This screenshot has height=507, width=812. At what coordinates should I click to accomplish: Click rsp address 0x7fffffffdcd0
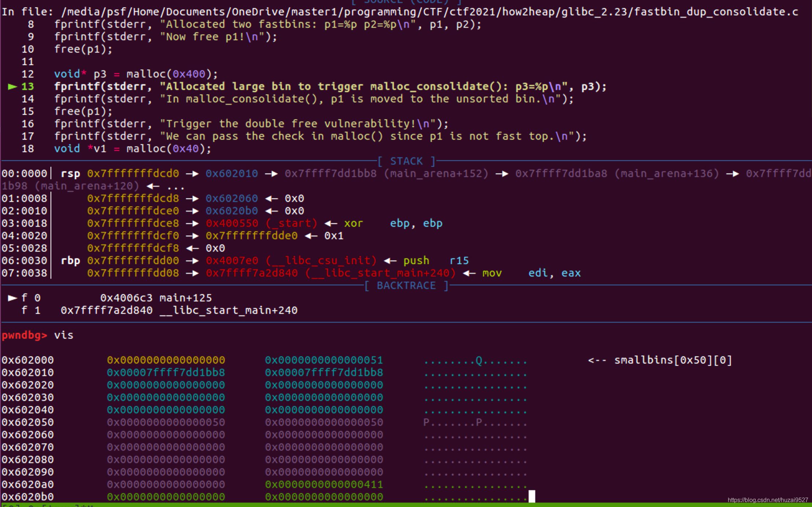pos(133,174)
